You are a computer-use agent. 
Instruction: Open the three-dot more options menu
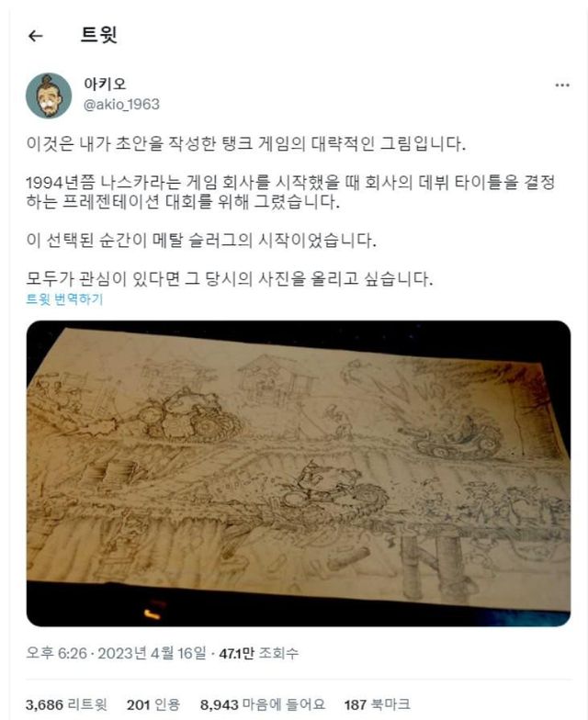tap(562, 84)
